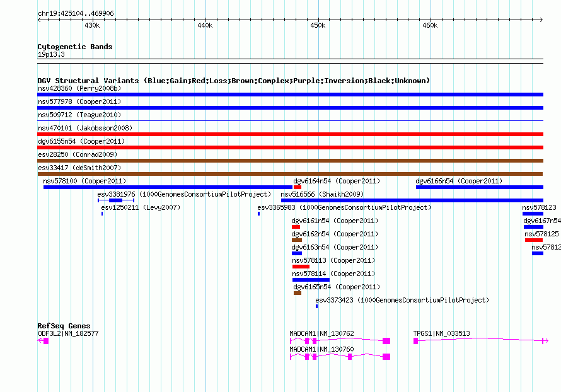Click the blue bar under nsv516566
Viewport: 561px width, 392px height.
click(x=412, y=200)
